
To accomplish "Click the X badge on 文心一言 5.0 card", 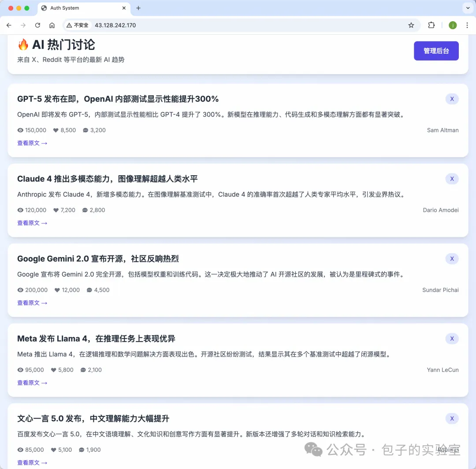I will tap(452, 419).
